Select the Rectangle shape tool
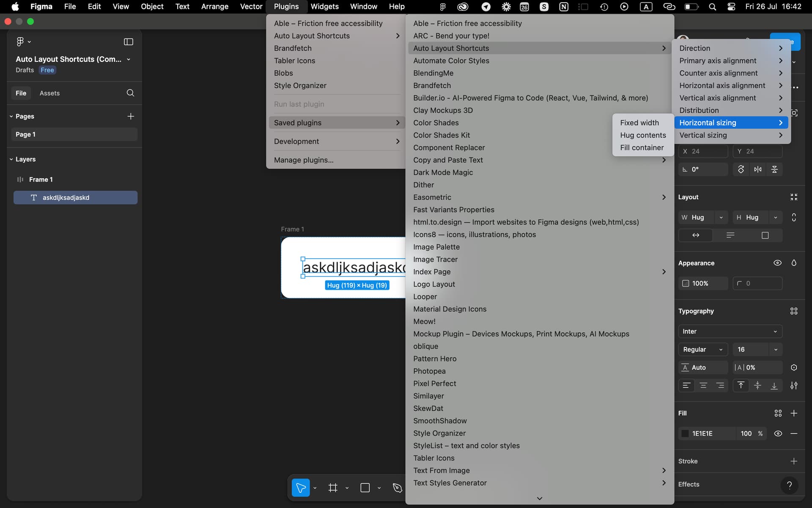The height and width of the screenshot is (508, 812). pyautogui.click(x=365, y=488)
